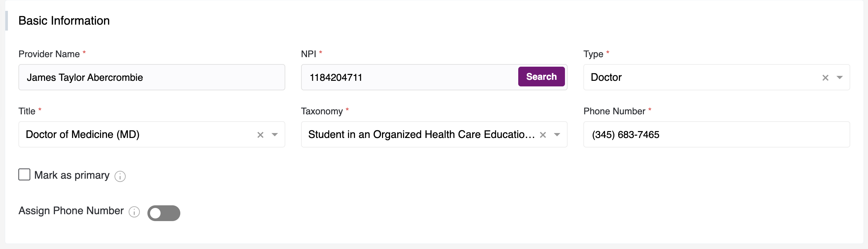This screenshot has height=249, width=868.
Task: Click the info icon beside Assign Phone Number
Action: 134,212
